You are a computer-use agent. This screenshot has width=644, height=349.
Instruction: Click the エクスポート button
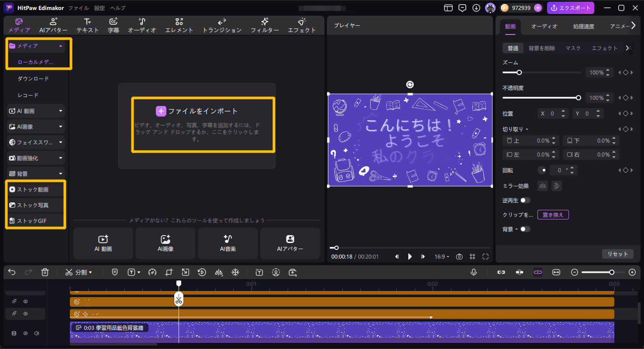(x=571, y=8)
